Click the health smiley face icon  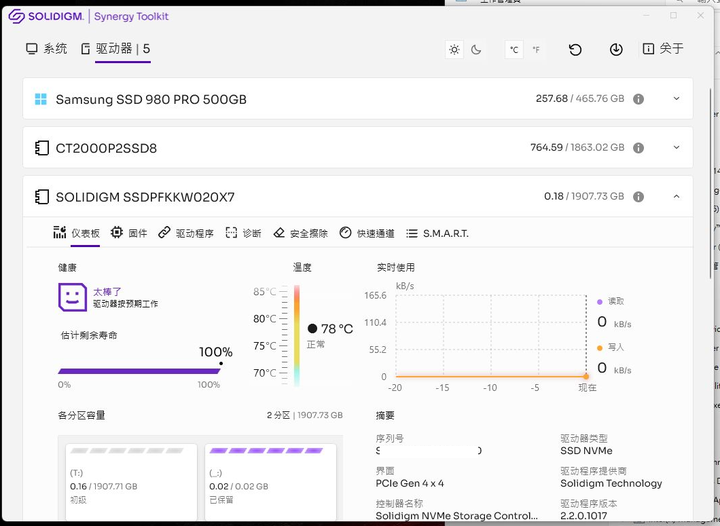point(73,297)
